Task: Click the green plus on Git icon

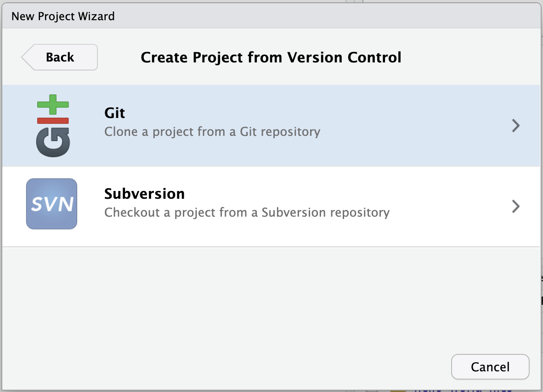Action: tap(53, 104)
